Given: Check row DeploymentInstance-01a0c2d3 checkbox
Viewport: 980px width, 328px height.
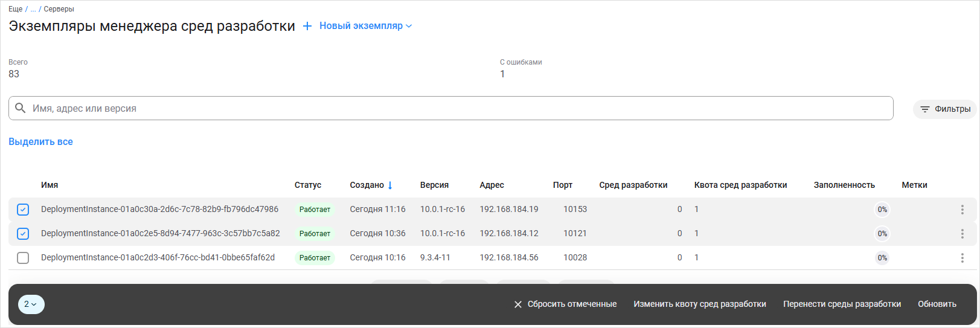Looking at the screenshot, I should [x=23, y=258].
